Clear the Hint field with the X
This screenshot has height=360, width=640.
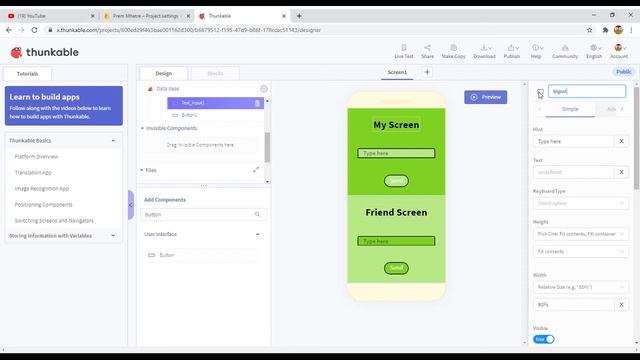tap(621, 141)
